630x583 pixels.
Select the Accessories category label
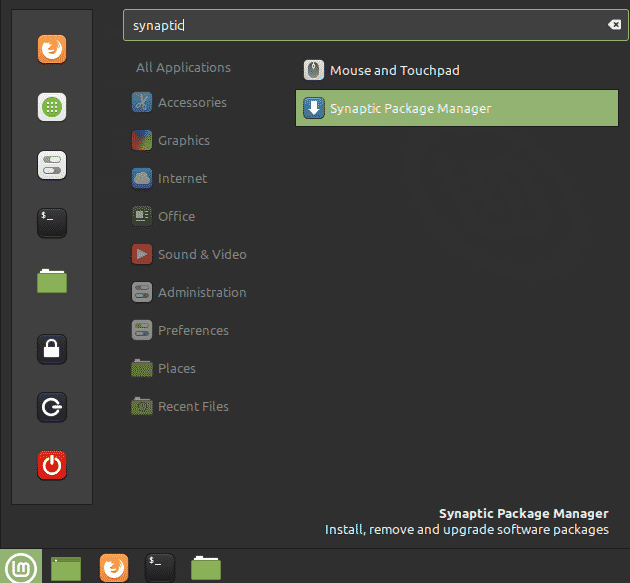coord(192,102)
